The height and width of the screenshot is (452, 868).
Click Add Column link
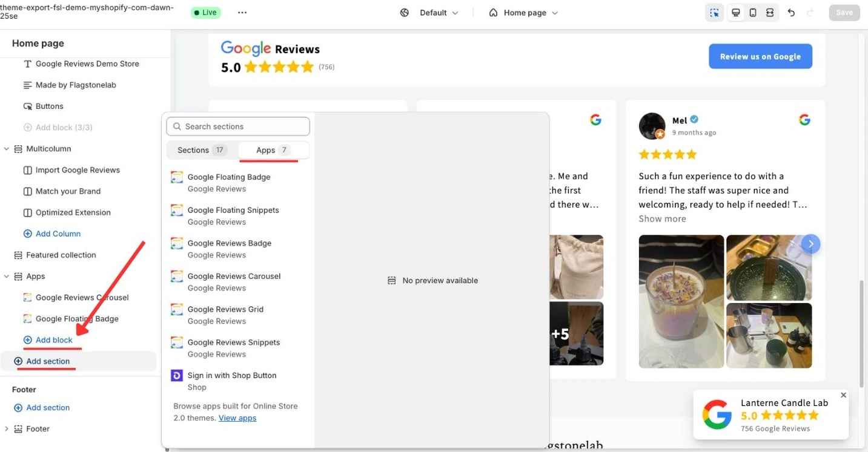[x=58, y=234]
